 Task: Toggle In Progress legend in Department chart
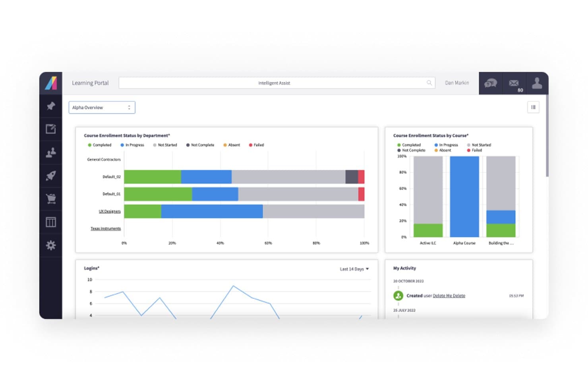(132, 145)
